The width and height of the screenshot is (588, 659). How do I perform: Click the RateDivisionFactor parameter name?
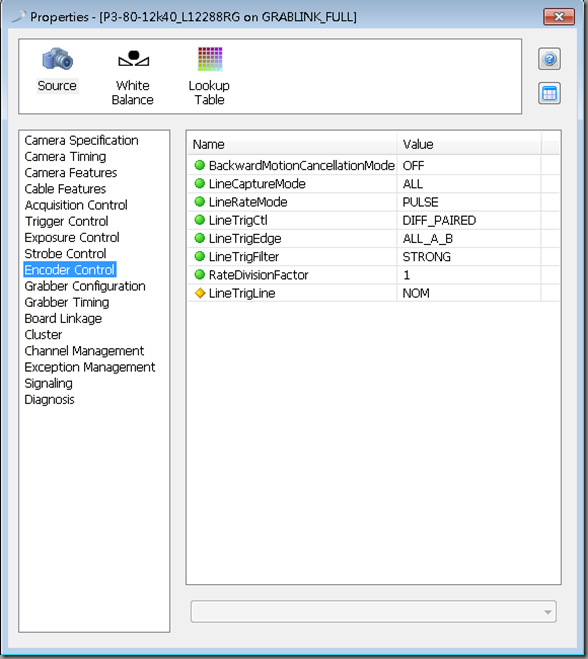click(258, 275)
